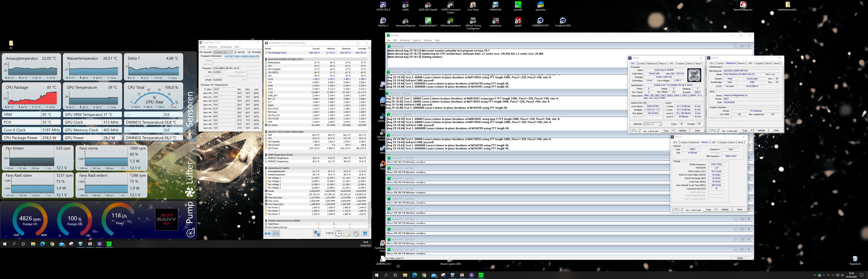Click HWiNFO remote network monitors icon
The image size is (868, 279).
(317, 233)
